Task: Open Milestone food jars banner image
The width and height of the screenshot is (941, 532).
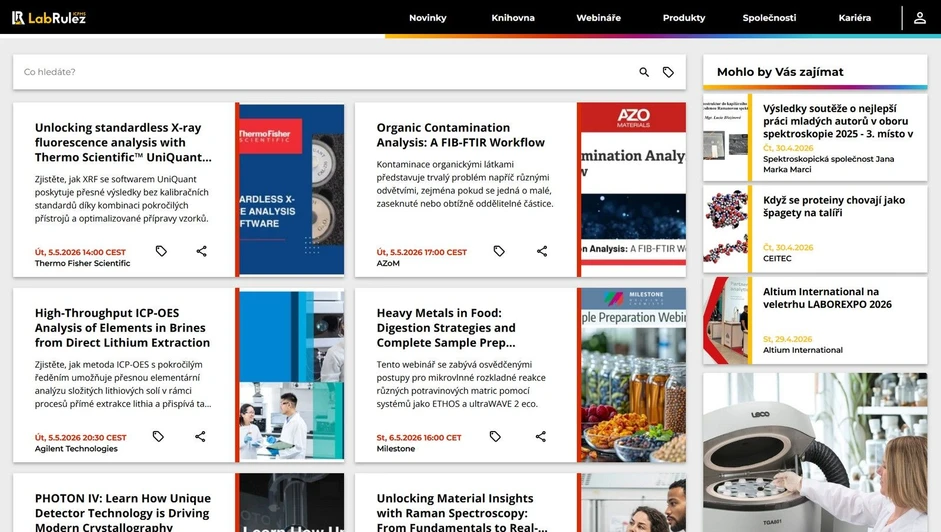Action: [633, 375]
